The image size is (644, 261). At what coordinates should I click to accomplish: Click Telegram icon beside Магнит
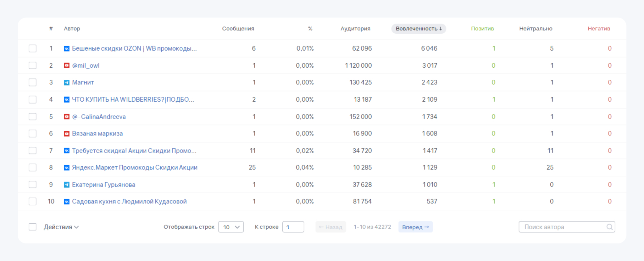pyautogui.click(x=67, y=83)
